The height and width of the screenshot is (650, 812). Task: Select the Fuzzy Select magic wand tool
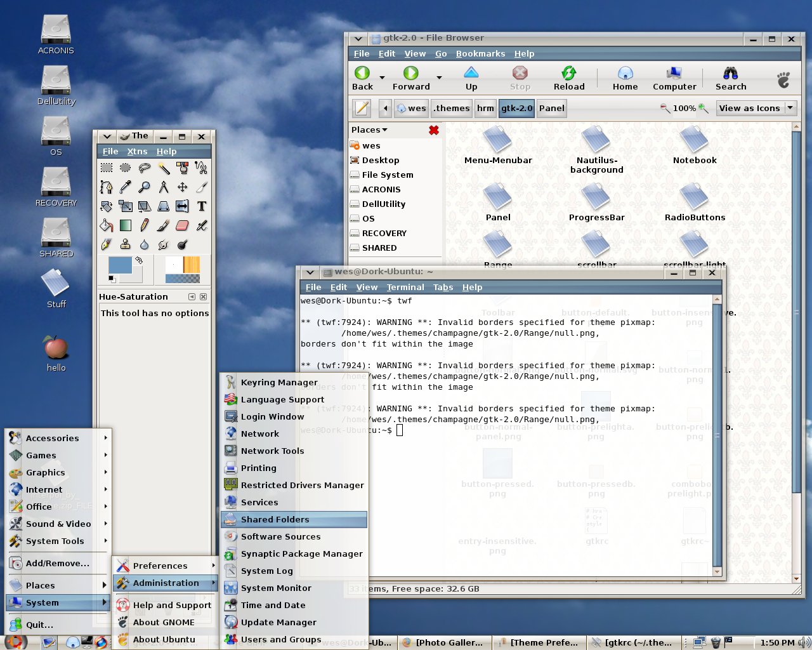click(x=164, y=168)
